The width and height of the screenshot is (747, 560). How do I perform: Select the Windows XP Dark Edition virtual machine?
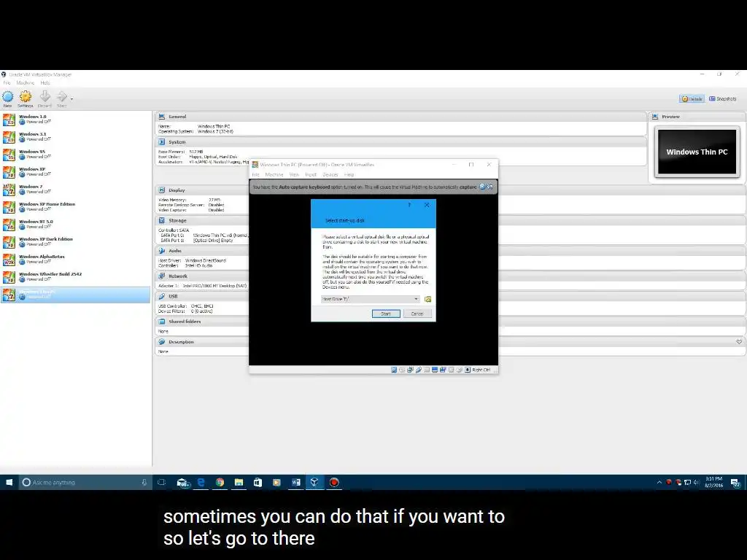(76, 242)
